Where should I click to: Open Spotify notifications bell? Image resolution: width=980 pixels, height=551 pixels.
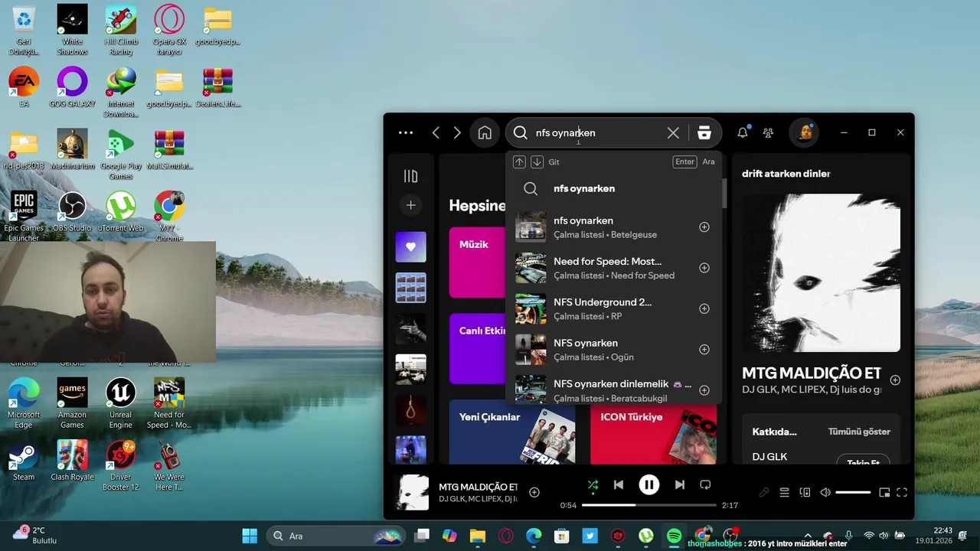tap(743, 132)
